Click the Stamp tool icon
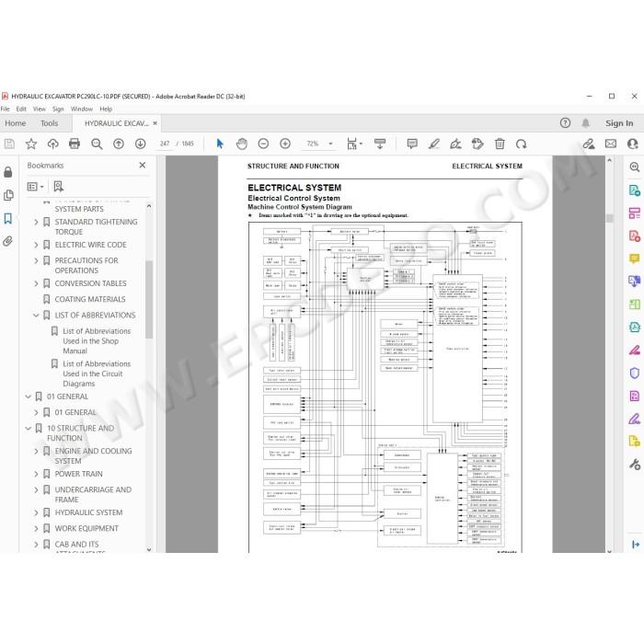644x644 pixels. click(x=477, y=144)
